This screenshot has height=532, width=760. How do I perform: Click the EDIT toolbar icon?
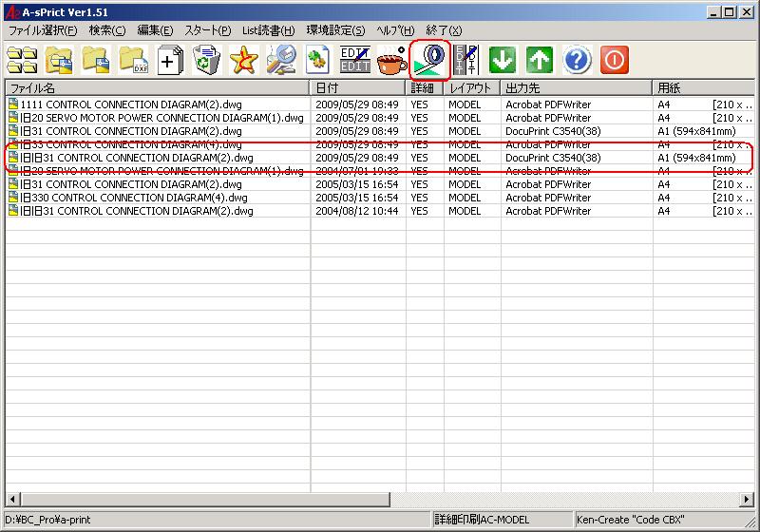tap(354, 61)
